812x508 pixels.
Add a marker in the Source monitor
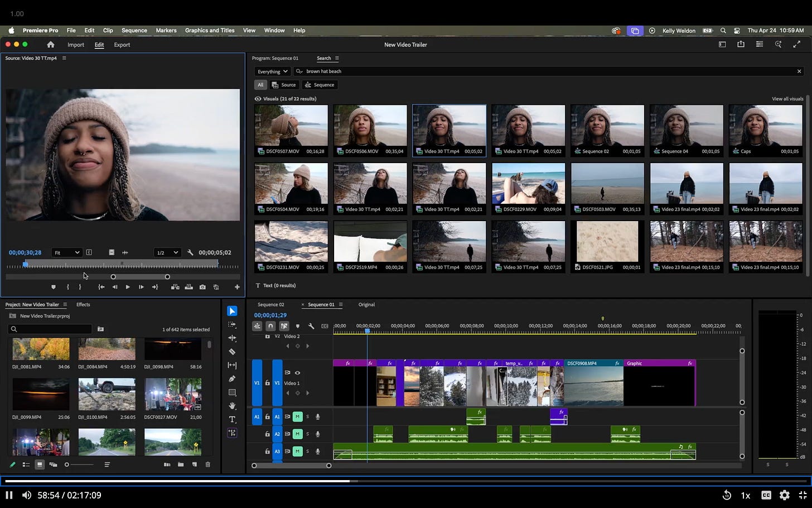pos(54,287)
